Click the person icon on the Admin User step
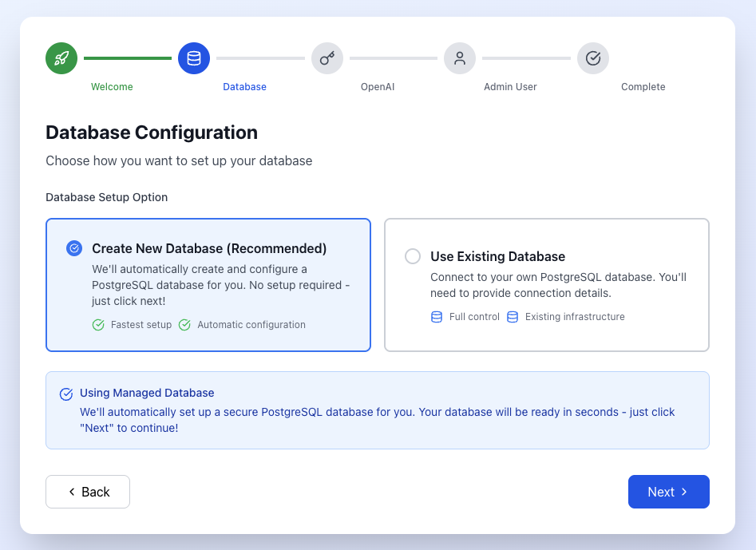The width and height of the screenshot is (756, 550). (460, 57)
